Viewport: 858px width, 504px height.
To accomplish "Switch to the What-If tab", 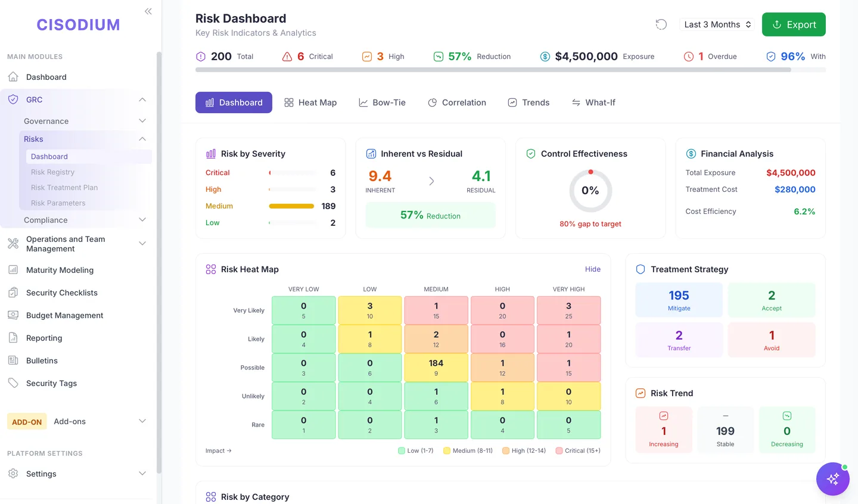I will (593, 102).
